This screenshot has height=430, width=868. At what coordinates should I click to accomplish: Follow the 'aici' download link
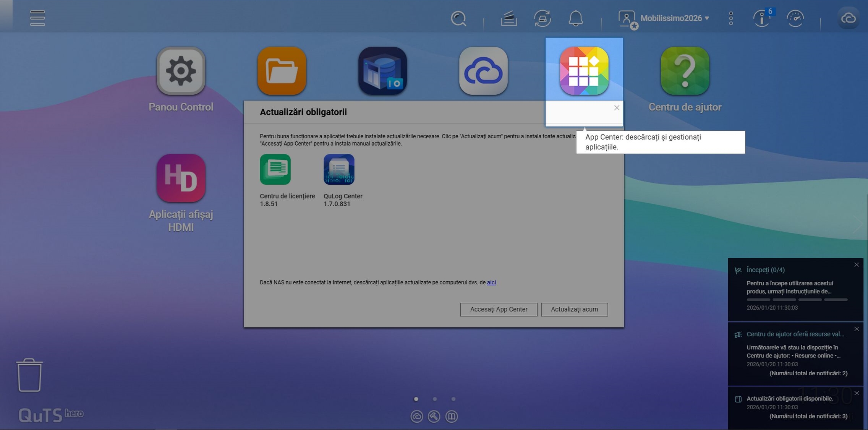[491, 282]
